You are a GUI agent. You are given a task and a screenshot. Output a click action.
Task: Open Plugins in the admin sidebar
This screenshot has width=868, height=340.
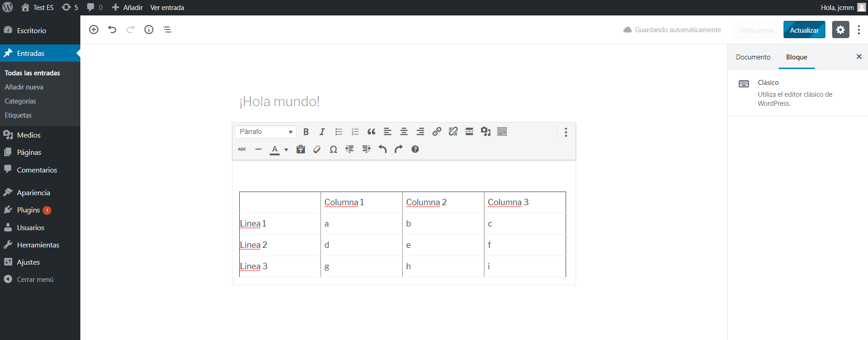[x=29, y=210]
